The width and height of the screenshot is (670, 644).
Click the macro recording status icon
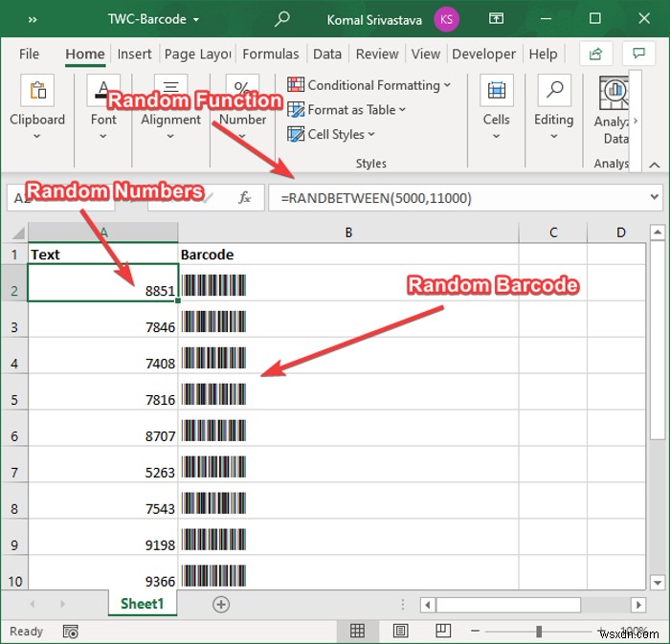click(x=71, y=632)
